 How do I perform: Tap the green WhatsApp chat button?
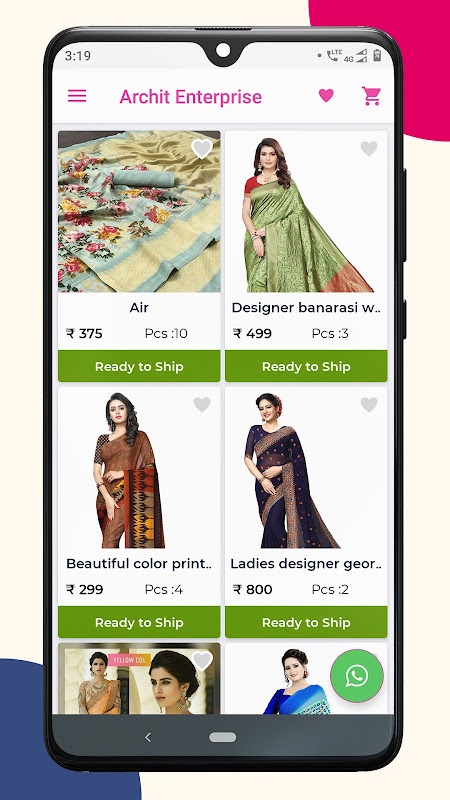coord(357,676)
